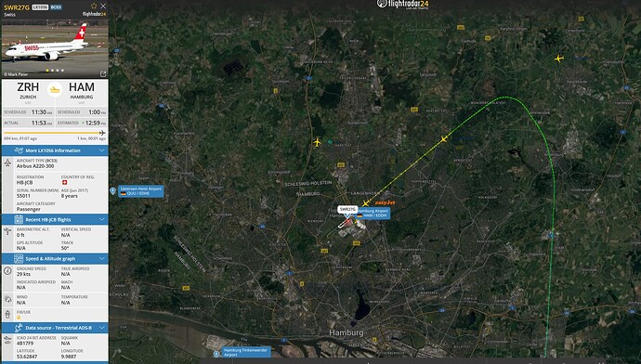Select the first photo carousel dot
This screenshot has height=364, width=641.
pyautogui.click(x=47, y=71)
